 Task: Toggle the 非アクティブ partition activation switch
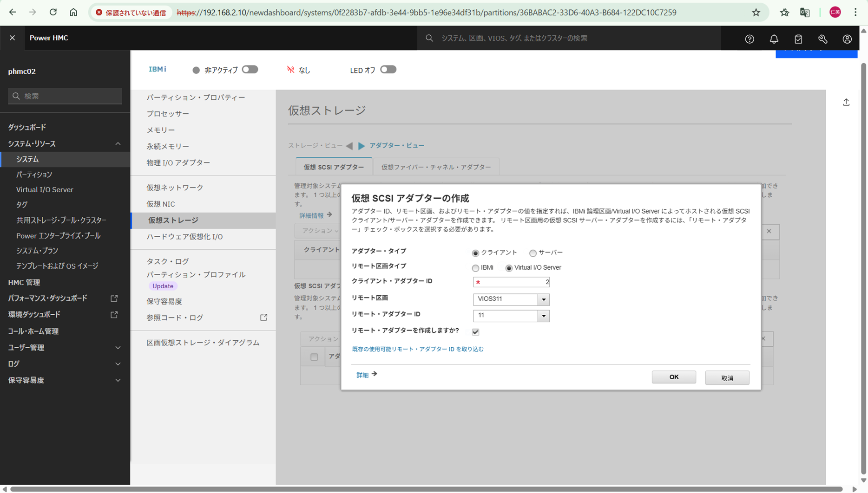pos(250,70)
